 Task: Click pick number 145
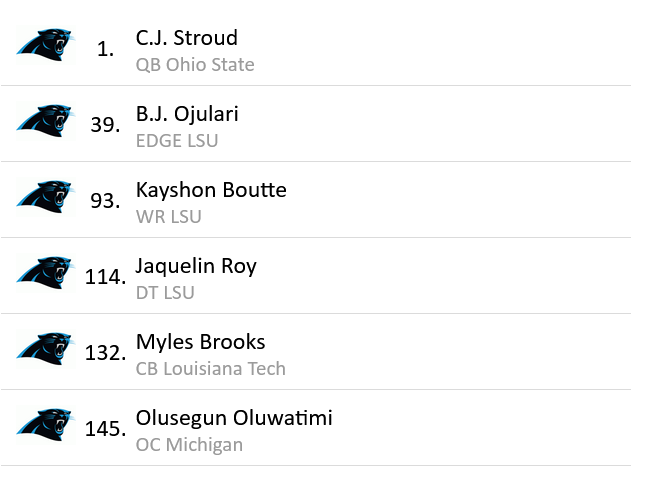point(105,429)
